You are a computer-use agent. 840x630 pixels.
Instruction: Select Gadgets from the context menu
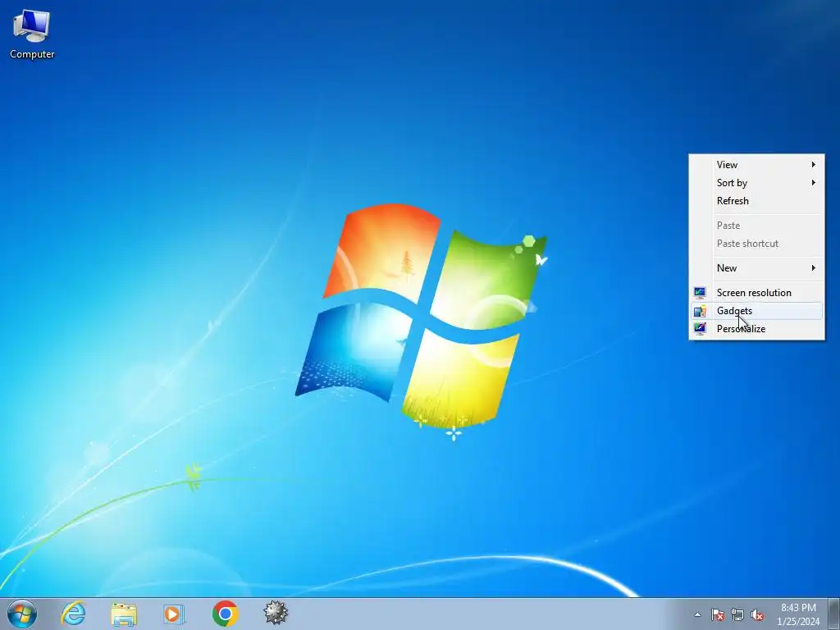[756, 311]
